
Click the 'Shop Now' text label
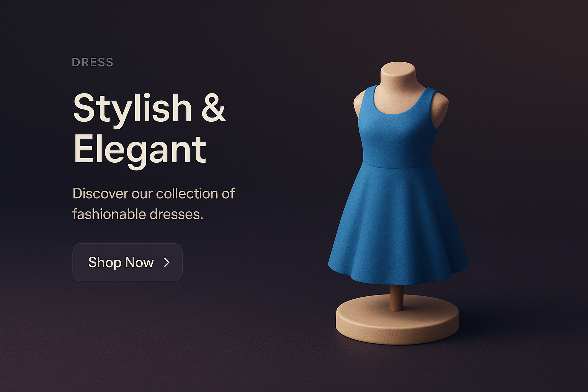[121, 263]
